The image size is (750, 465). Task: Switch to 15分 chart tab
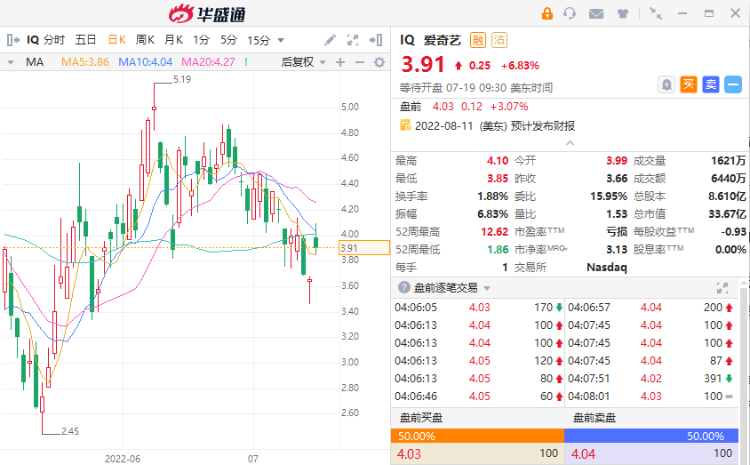pos(259,40)
